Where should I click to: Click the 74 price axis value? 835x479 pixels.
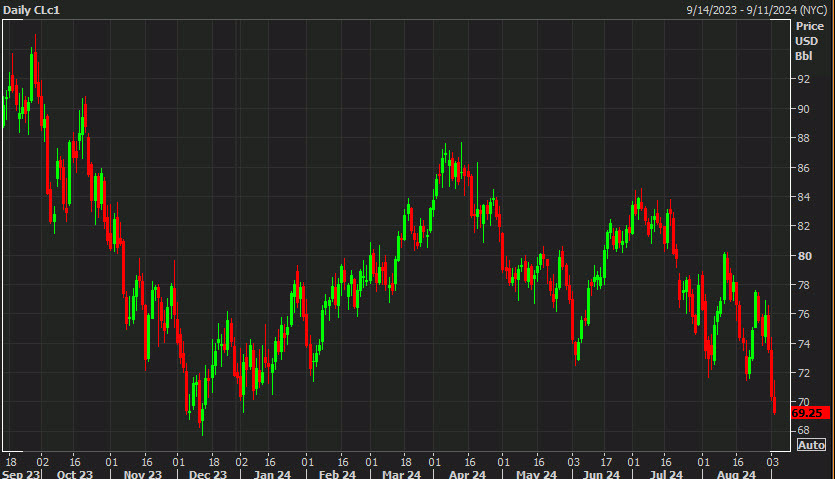(x=804, y=344)
